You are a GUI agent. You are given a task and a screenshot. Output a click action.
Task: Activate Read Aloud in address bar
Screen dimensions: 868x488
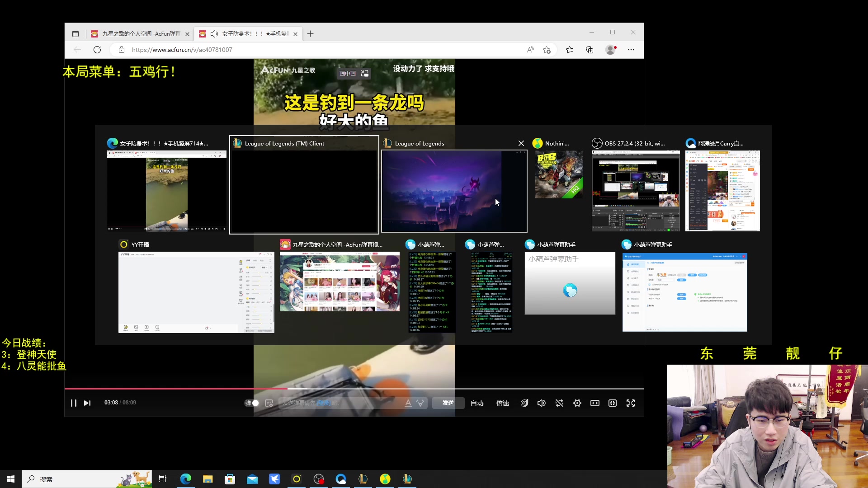pos(530,50)
